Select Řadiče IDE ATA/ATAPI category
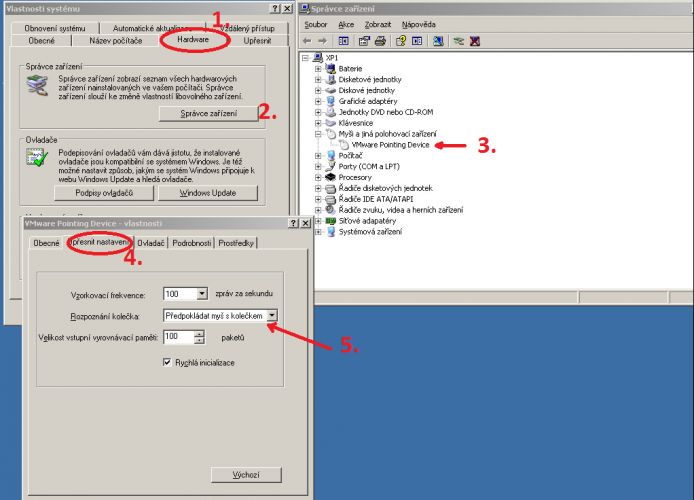This screenshot has height=500, width=694. coord(376,199)
